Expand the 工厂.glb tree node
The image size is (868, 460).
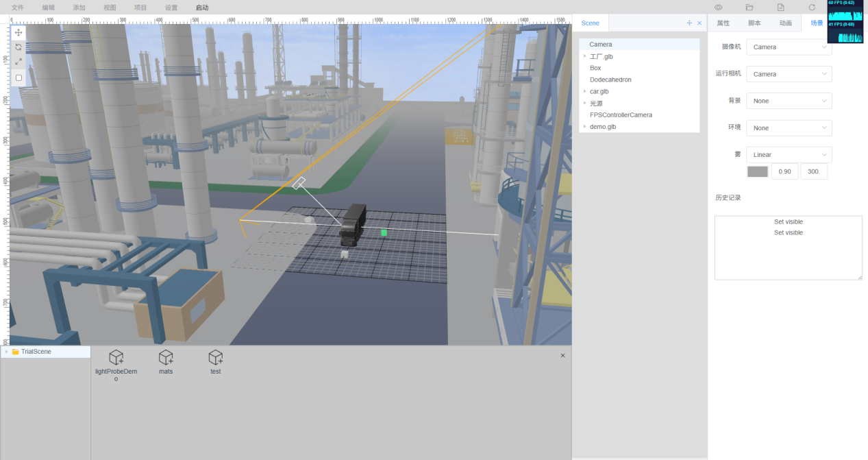[x=584, y=56]
